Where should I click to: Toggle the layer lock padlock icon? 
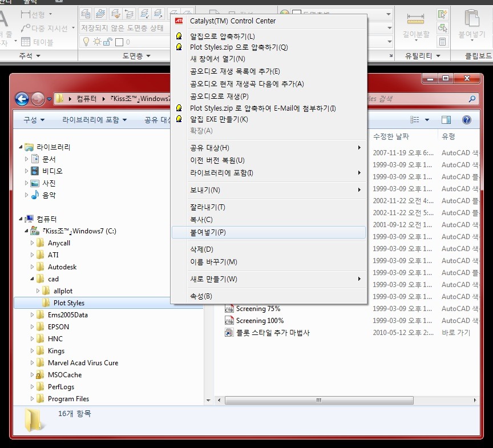coord(108,42)
